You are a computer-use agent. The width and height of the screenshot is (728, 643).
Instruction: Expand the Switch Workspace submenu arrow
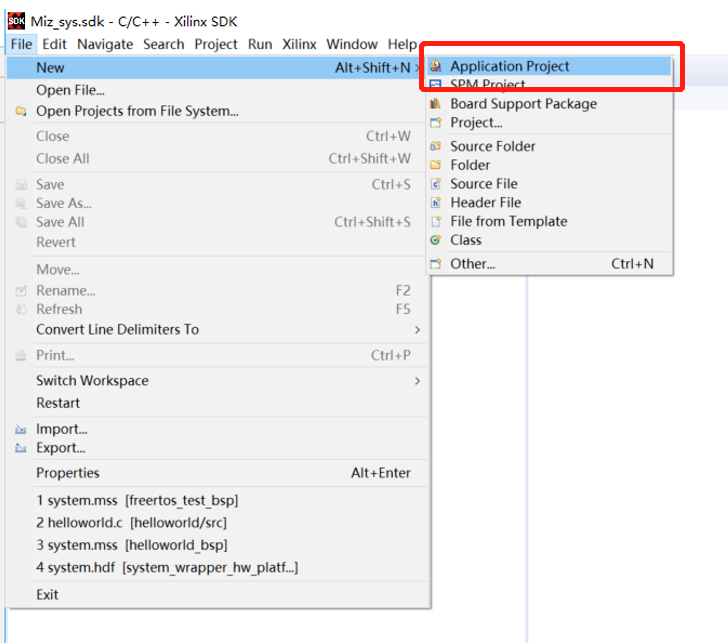pos(417,381)
